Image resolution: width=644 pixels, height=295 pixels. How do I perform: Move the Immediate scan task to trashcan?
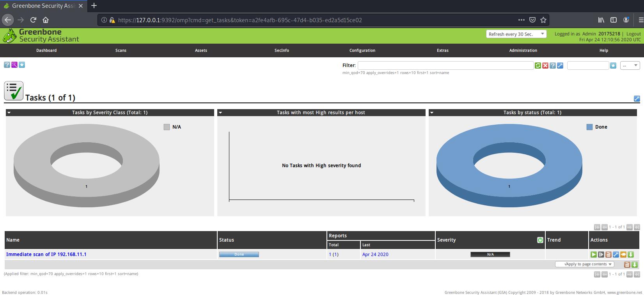coord(609,254)
